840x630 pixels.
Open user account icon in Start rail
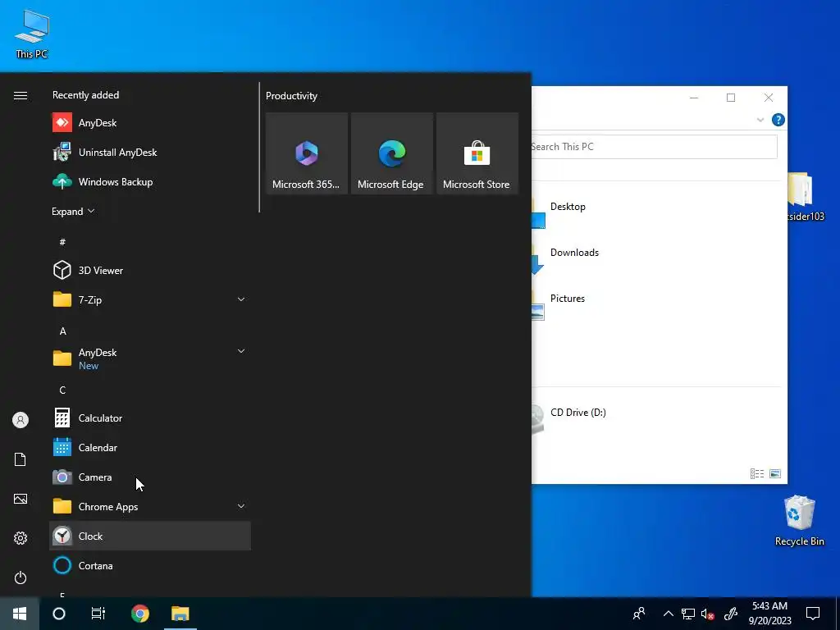[x=21, y=420]
